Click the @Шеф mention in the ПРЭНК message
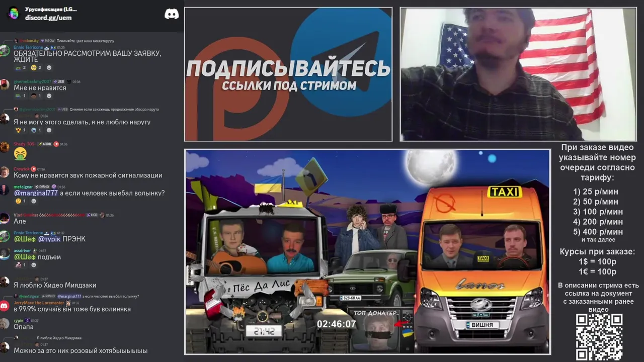 (25, 239)
